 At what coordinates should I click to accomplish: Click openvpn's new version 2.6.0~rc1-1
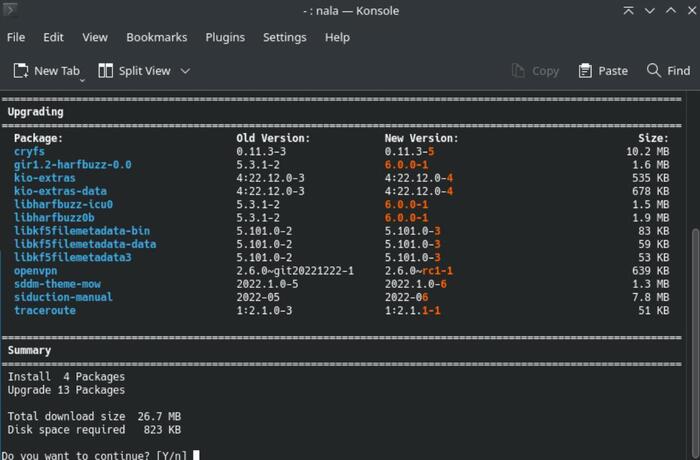pyautogui.click(x=419, y=271)
